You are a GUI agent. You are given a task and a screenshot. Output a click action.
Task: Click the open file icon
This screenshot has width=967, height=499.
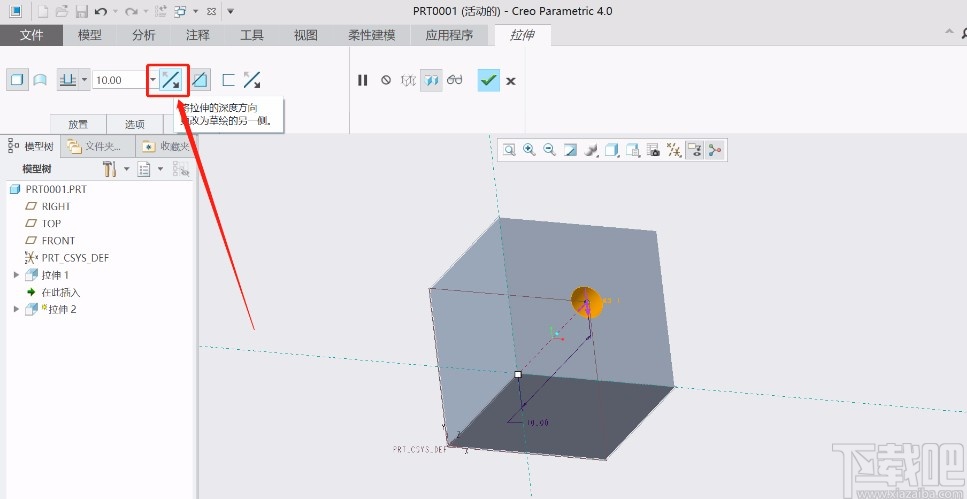click(62, 11)
